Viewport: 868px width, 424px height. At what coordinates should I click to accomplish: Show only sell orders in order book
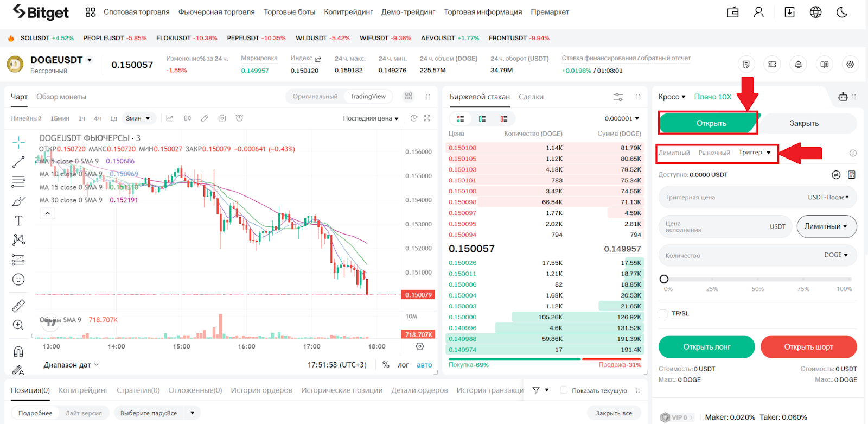(x=504, y=119)
